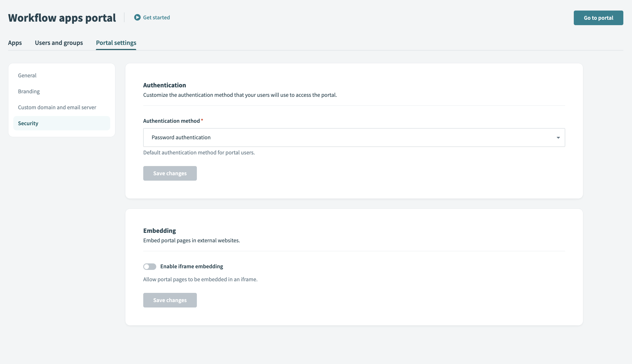Click the Embedding section heading
The height and width of the screenshot is (364, 632).
[x=159, y=231]
